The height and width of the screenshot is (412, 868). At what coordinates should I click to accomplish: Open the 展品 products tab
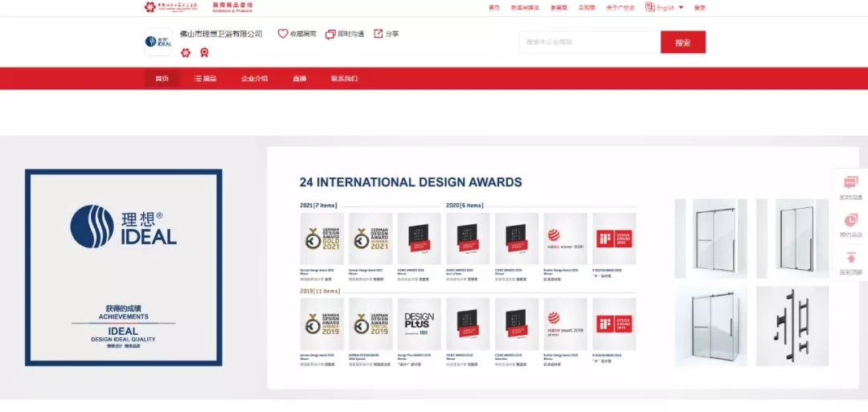coord(206,79)
